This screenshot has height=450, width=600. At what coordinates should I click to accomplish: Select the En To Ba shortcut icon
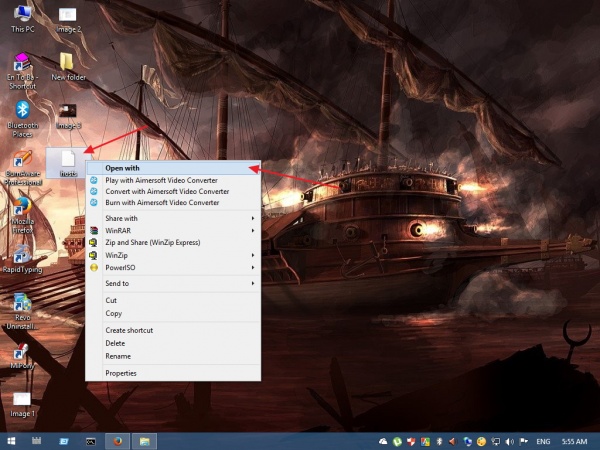(22, 71)
